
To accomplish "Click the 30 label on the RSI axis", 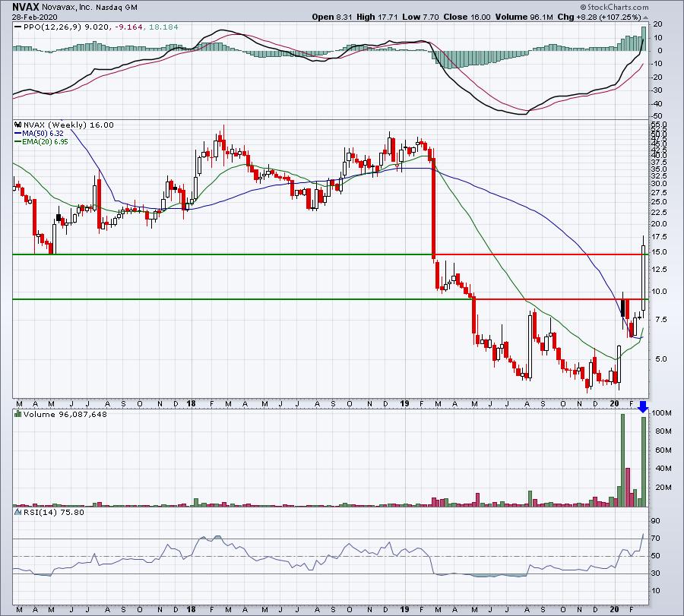I will pyautogui.click(x=656, y=573).
